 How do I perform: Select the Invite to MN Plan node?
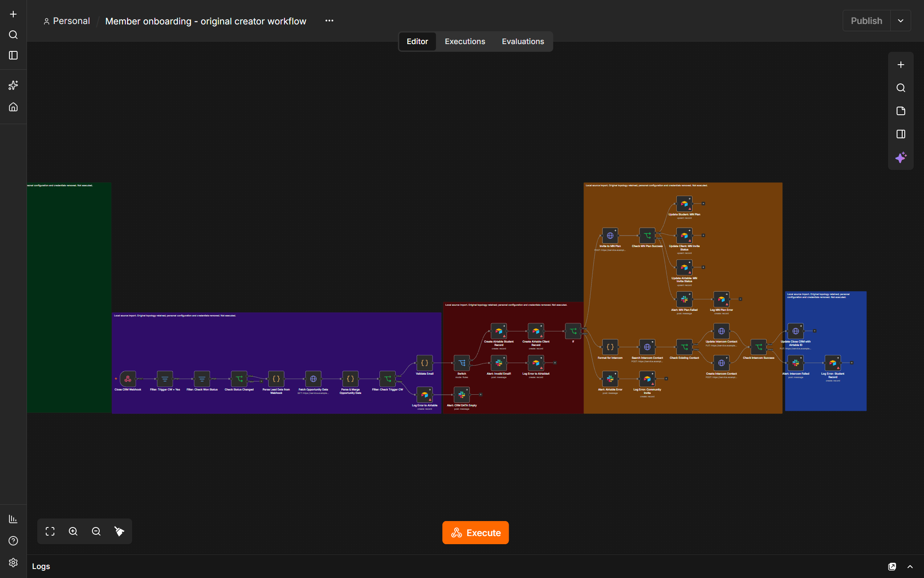(610, 235)
